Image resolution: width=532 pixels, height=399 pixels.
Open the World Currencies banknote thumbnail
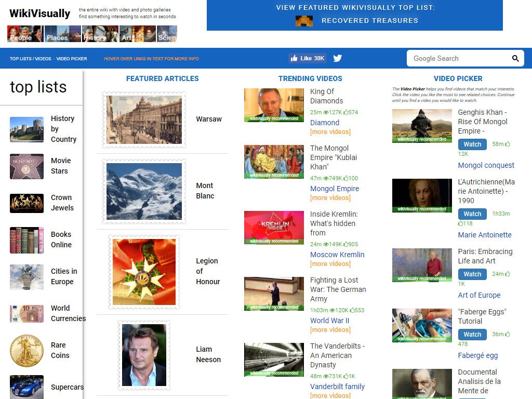point(27,313)
